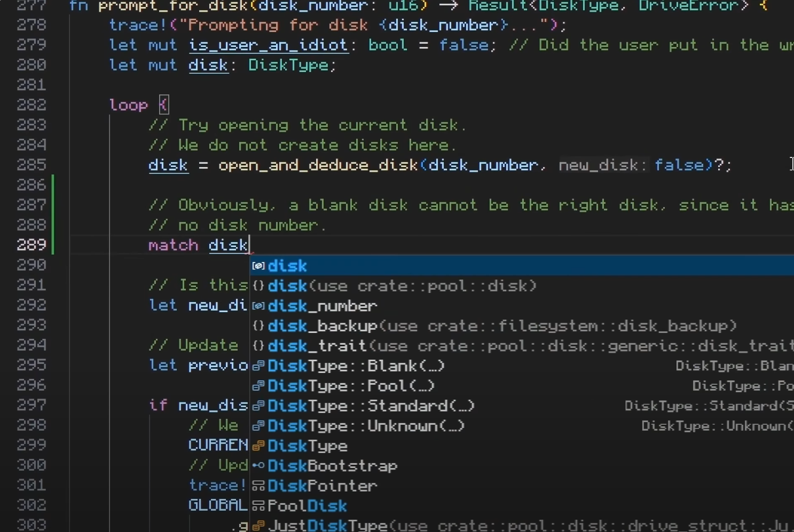The height and width of the screenshot is (532, 794).
Task: Click line number 289 in the gutter
Action: [32, 245]
